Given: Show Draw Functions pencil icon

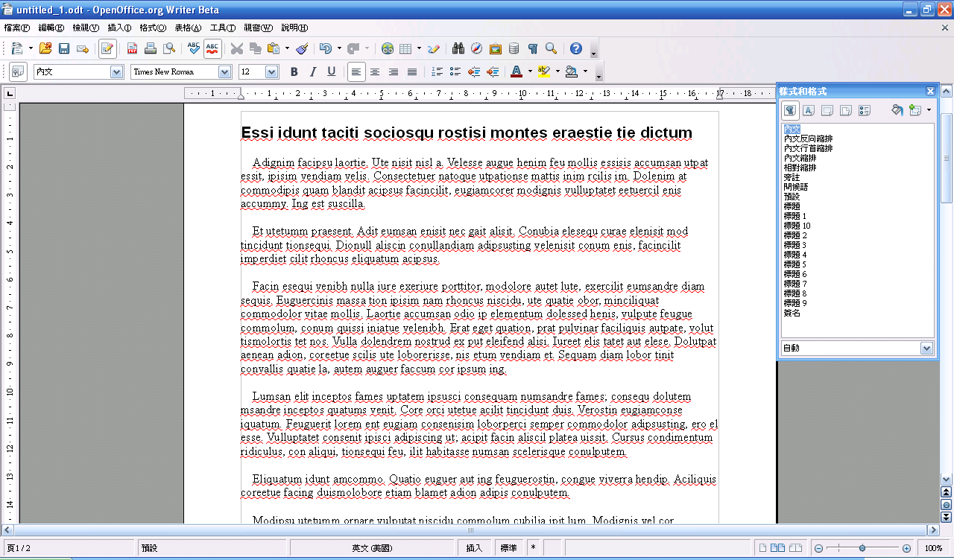Looking at the screenshot, I should [x=434, y=48].
